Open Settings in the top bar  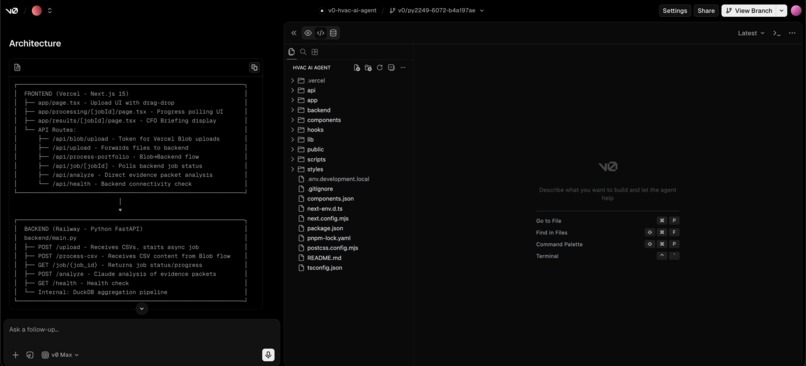pos(674,10)
